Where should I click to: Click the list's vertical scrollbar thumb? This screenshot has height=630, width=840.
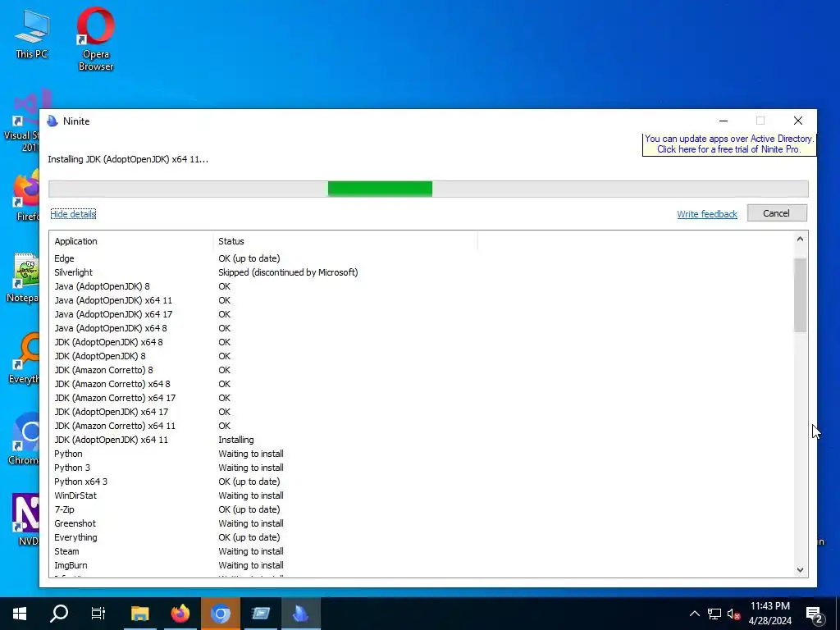coord(800,295)
